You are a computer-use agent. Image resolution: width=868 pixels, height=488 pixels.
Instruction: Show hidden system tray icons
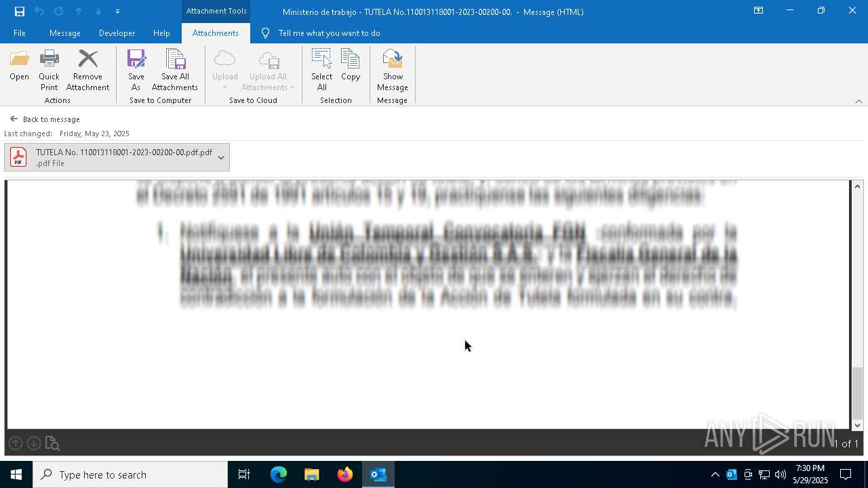[x=715, y=474]
